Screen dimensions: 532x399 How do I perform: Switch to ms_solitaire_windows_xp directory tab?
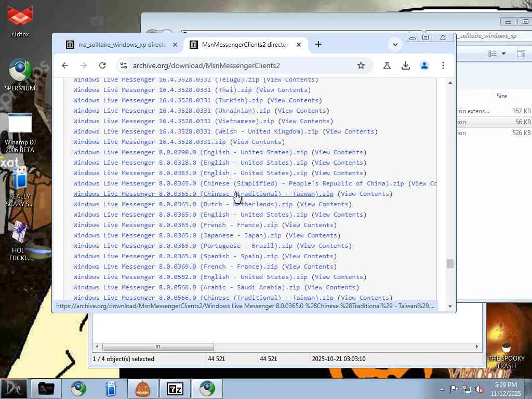[x=122, y=45]
